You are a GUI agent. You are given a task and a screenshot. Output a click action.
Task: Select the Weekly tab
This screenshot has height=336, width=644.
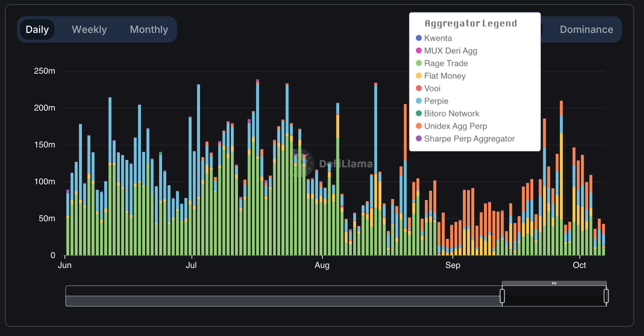click(89, 29)
